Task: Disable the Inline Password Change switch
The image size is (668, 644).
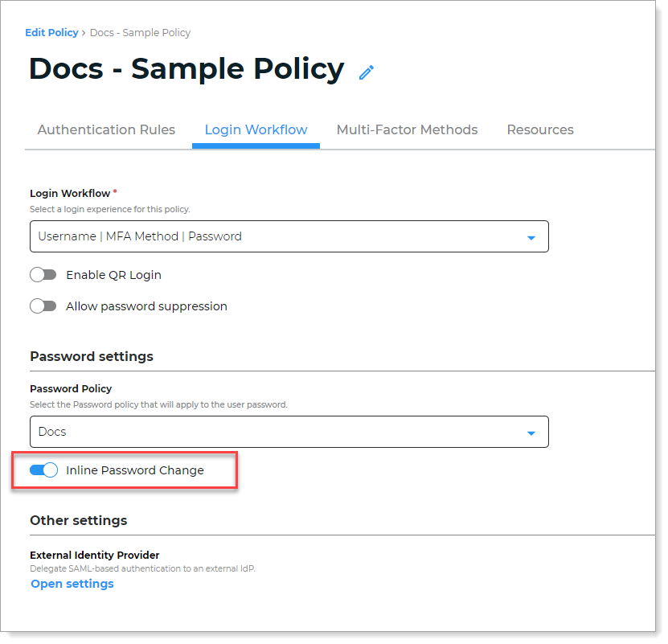Action: coord(43,470)
